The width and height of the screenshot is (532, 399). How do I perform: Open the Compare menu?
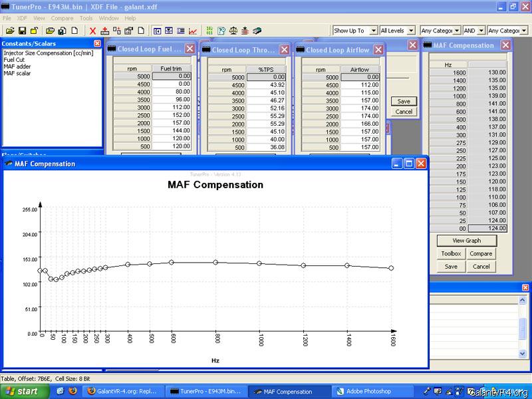click(x=62, y=18)
